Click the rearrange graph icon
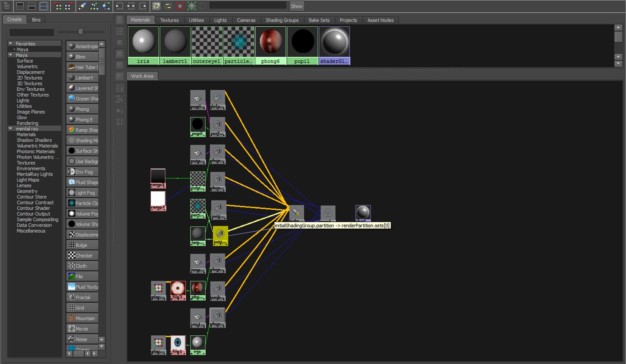 tap(94, 6)
